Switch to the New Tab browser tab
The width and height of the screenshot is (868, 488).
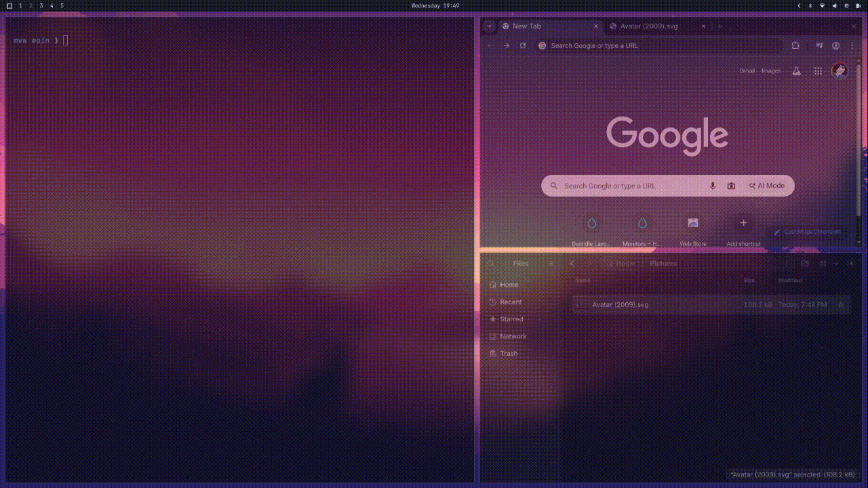click(550, 26)
